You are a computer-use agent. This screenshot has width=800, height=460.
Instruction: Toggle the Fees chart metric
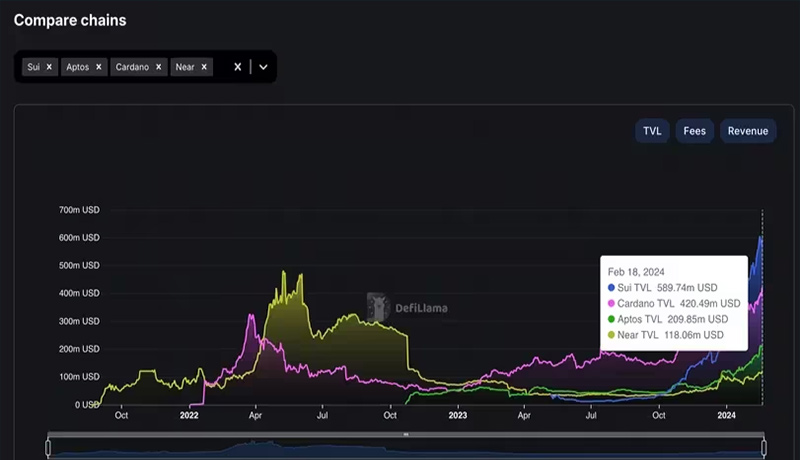click(694, 131)
